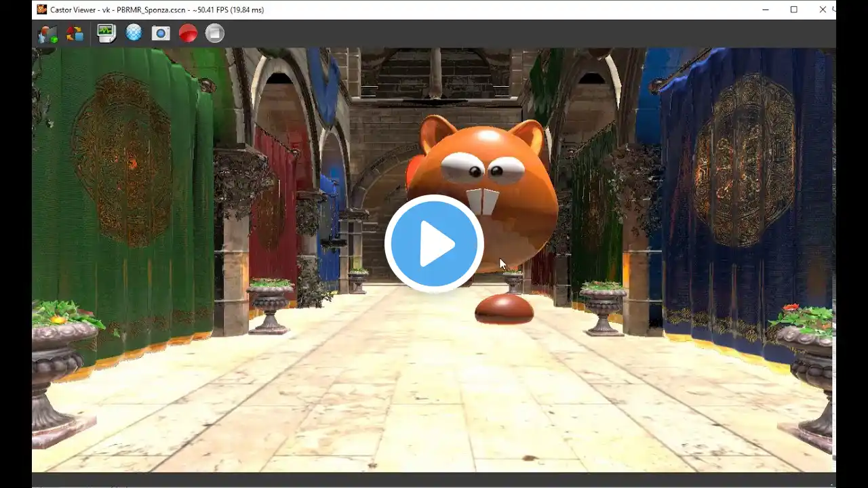The image size is (868, 488).
Task: Click the red and orange arrows toolbar icon
Action: pos(75,33)
